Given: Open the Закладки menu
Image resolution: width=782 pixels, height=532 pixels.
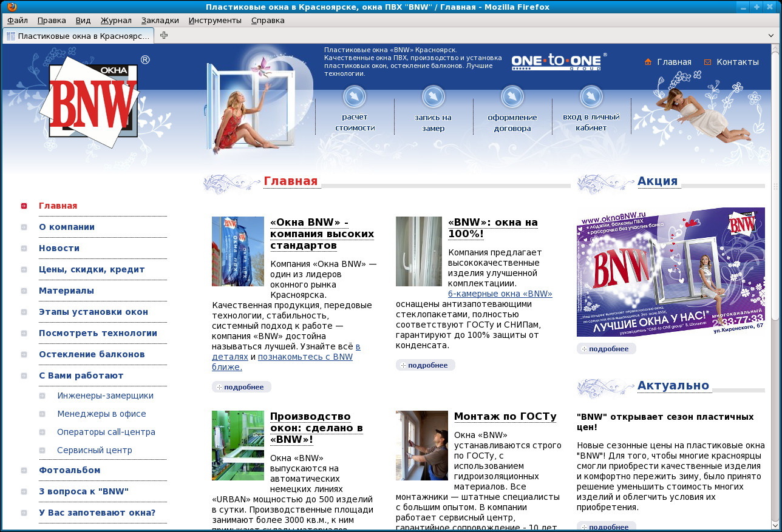Looking at the screenshot, I should pos(160,20).
